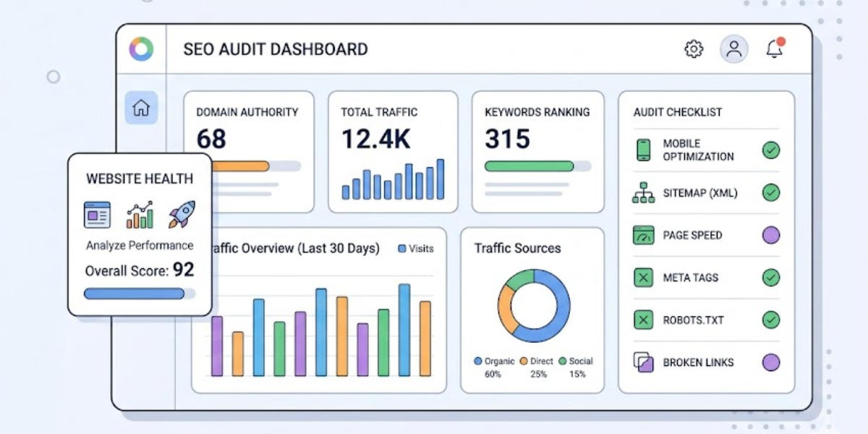Click the Mobile Optimization phone icon
The image size is (868, 434).
[x=643, y=150]
